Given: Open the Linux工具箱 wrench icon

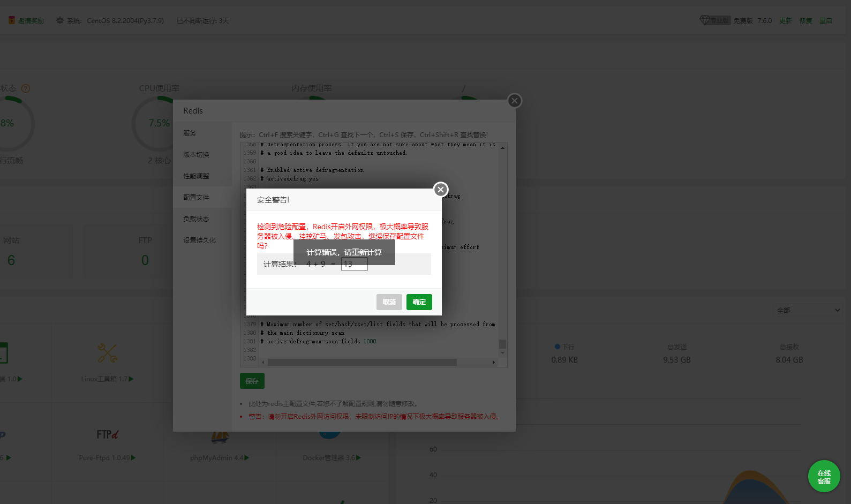Looking at the screenshot, I should (x=108, y=353).
